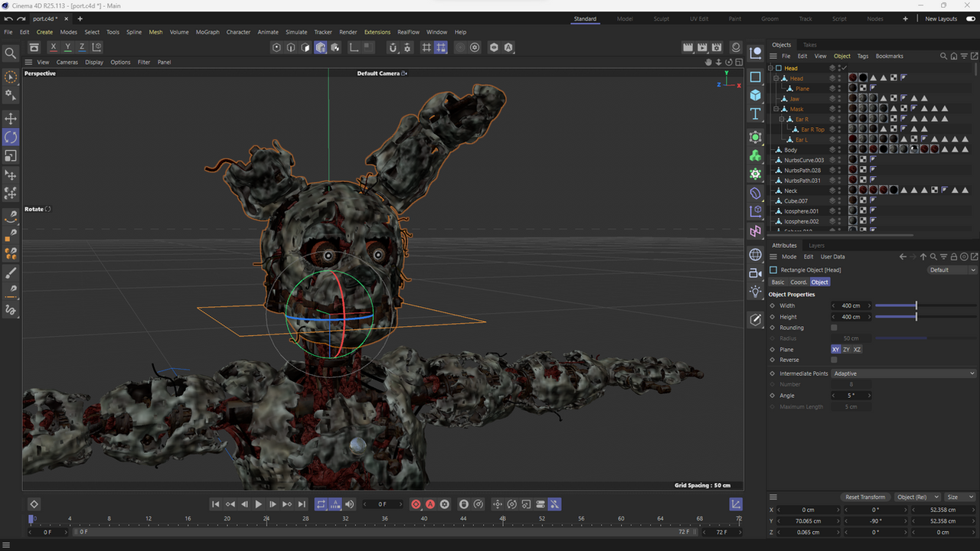
Task: Open the Object (Rel) coordinate dropdown
Action: [x=917, y=497]
